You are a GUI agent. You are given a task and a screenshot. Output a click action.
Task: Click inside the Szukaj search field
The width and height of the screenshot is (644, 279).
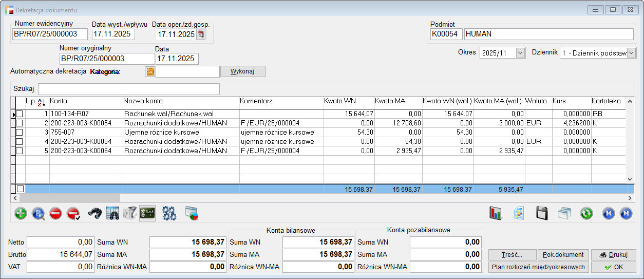(128, 89)
